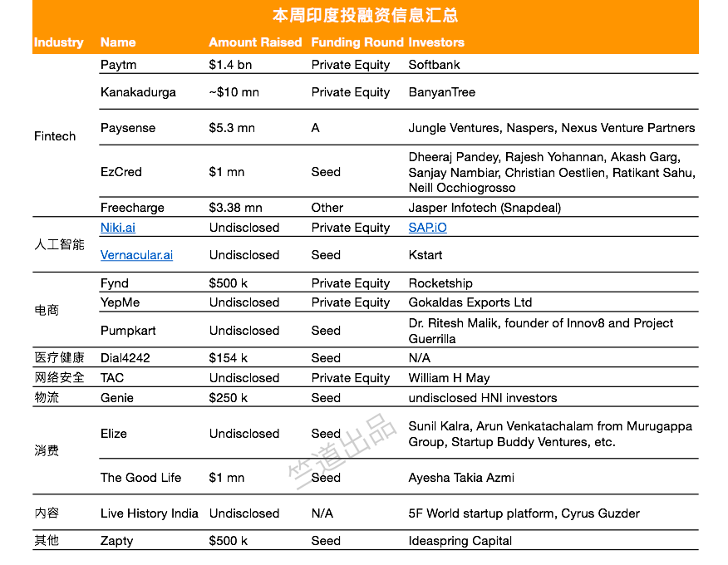Open the Vernacular.ai link
Viewport: 728px width, 565px height.
[136, 255]
